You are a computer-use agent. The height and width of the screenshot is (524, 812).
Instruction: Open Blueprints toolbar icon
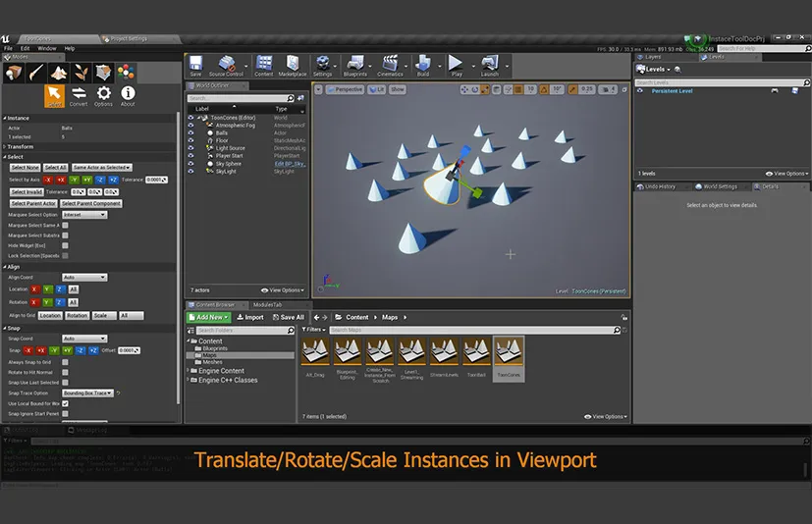pos(355,67)
